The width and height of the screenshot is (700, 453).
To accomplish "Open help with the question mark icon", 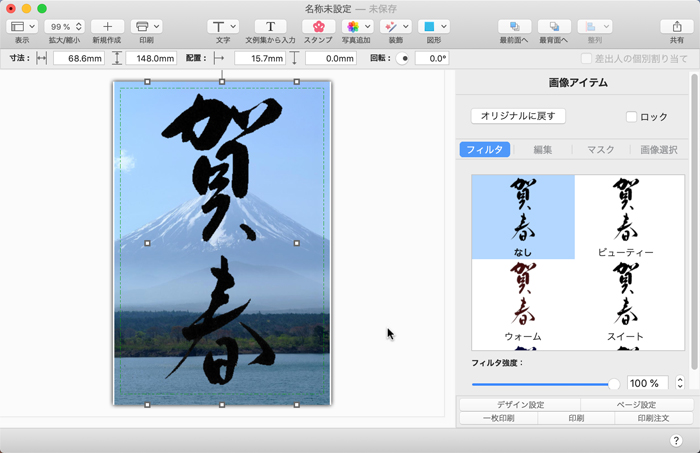I will click(676, 441).
